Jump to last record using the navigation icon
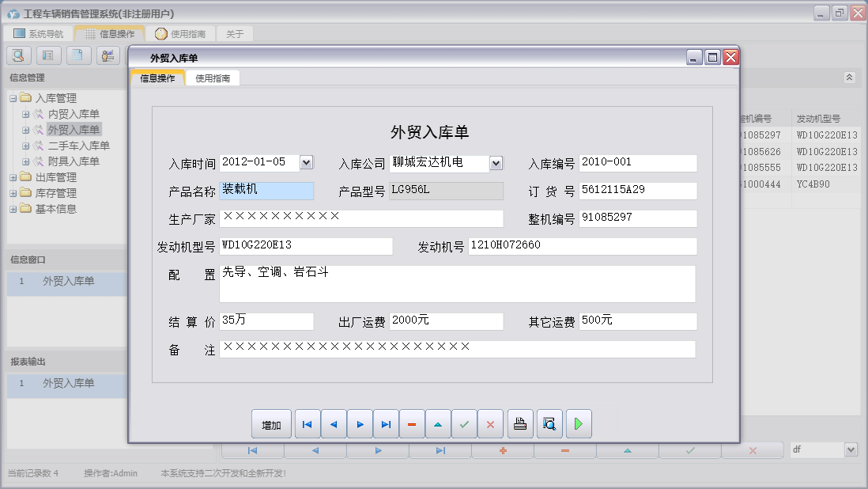Screen dimensions: 868x489 (386, 423)
